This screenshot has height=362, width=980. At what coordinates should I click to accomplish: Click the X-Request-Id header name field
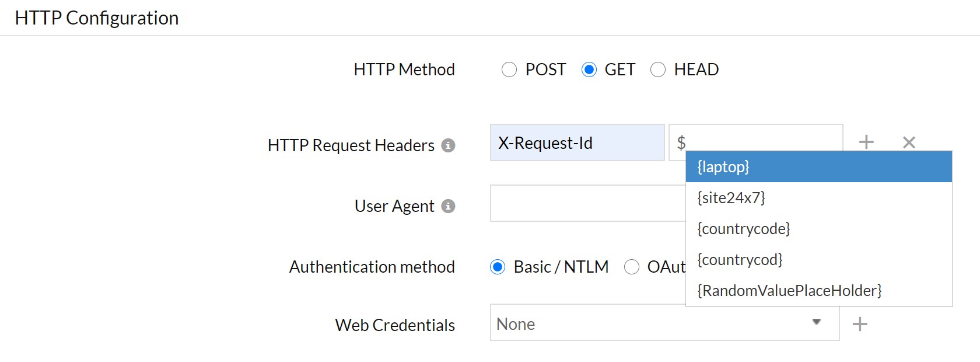[577, 142]
